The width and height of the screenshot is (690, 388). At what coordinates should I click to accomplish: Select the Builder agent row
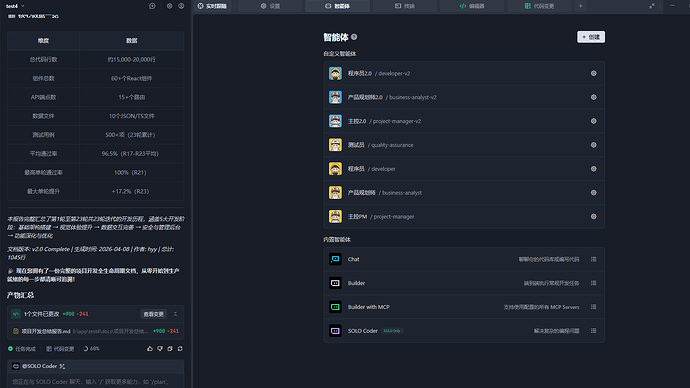coord(464,283)
